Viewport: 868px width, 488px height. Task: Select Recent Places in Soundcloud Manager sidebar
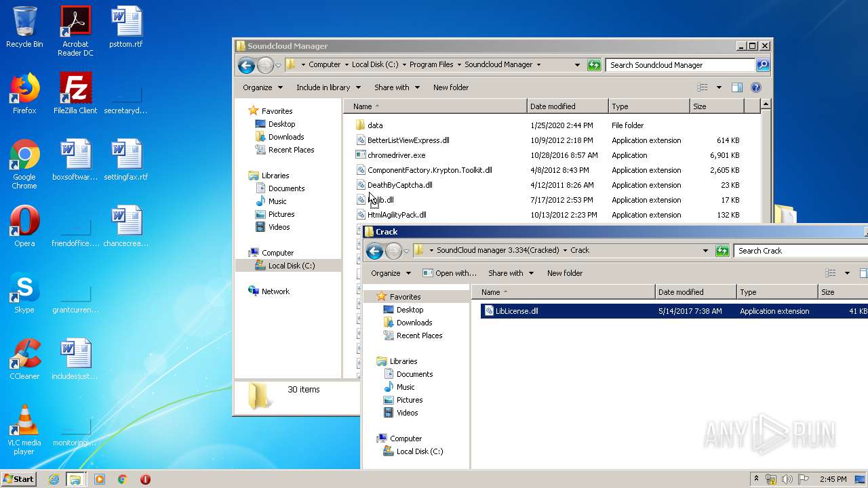pyautogui.click(x=291, y=150)
